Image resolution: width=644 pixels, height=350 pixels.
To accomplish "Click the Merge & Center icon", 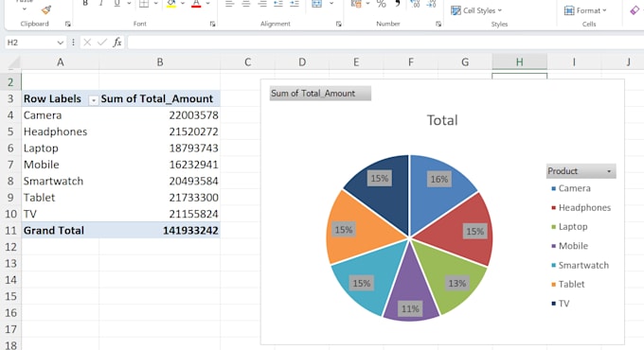I will (316, 4).
